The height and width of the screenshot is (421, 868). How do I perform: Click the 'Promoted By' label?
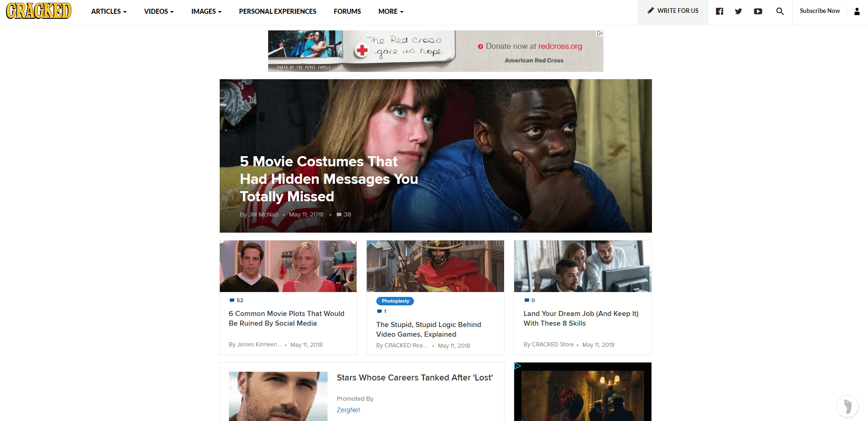[355, 399]
